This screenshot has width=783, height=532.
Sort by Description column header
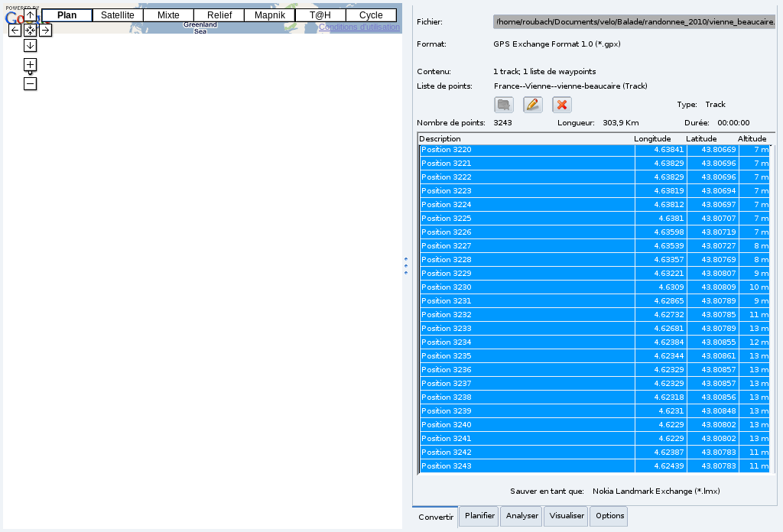pos(525,139)
